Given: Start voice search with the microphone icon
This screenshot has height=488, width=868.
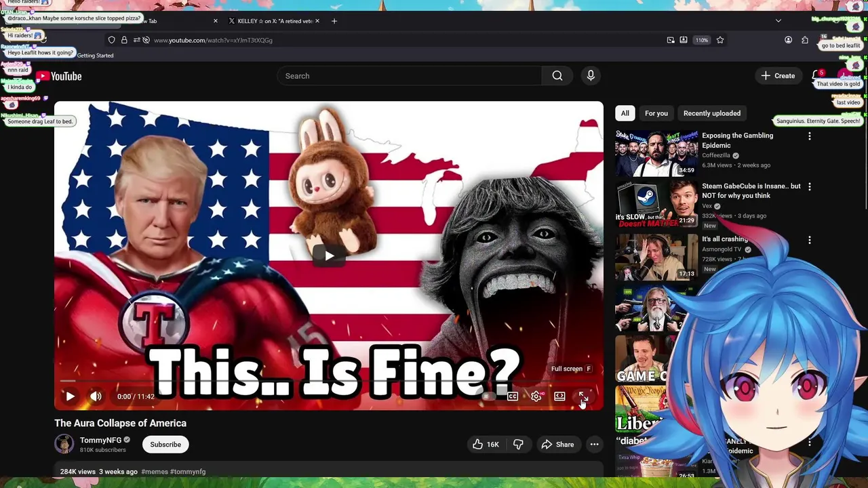Looking at the screenshot, I should point(591,76).
